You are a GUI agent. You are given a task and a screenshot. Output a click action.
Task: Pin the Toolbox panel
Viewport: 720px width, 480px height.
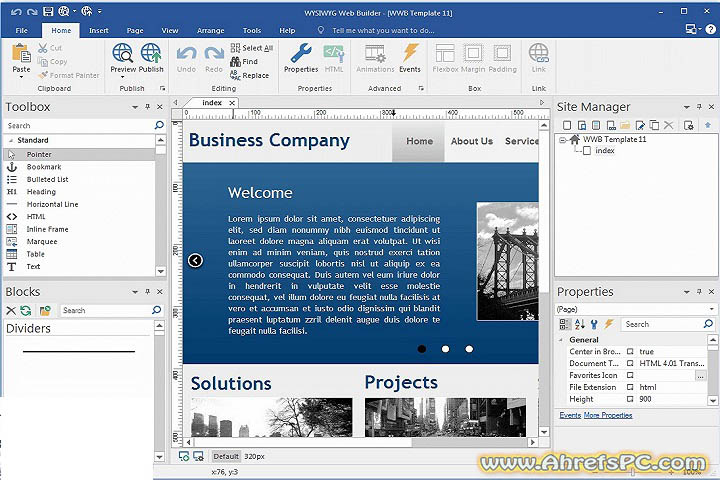pyautogui.click(x=147, y=107)
